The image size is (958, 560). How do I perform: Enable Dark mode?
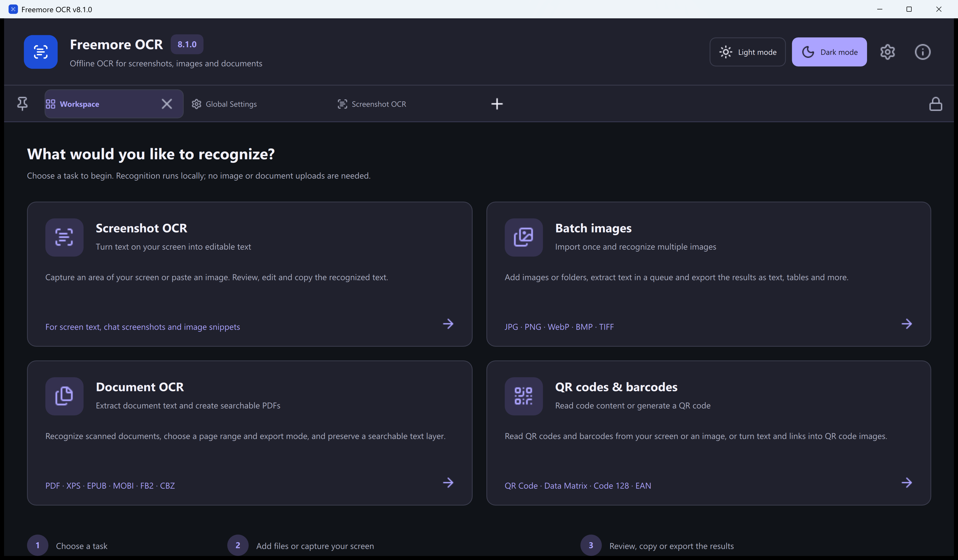pos(829,52)
